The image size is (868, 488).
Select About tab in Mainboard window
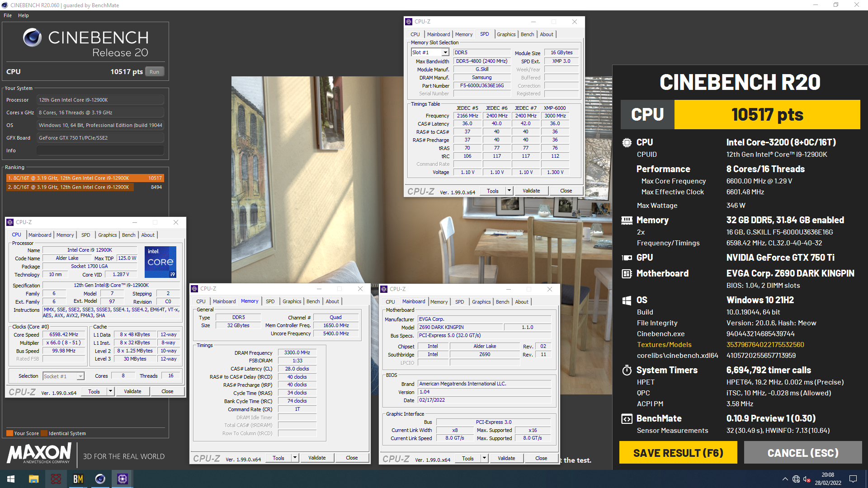coord(522,302)
